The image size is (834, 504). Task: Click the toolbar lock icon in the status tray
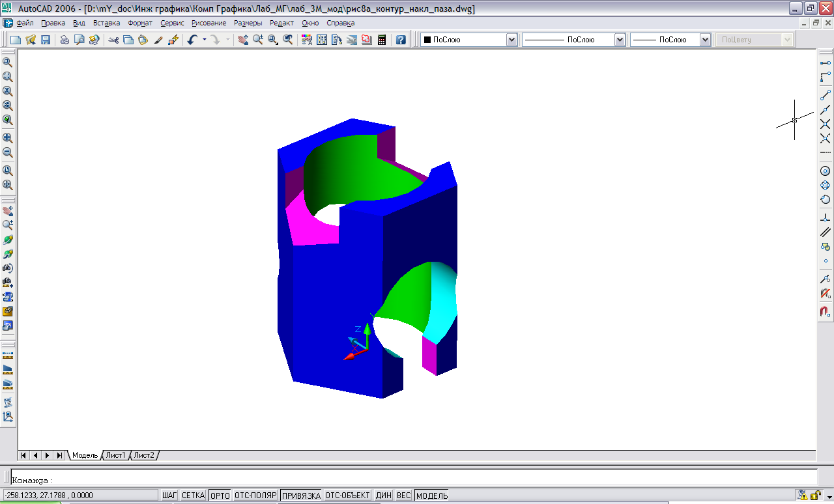pos(815,496)
